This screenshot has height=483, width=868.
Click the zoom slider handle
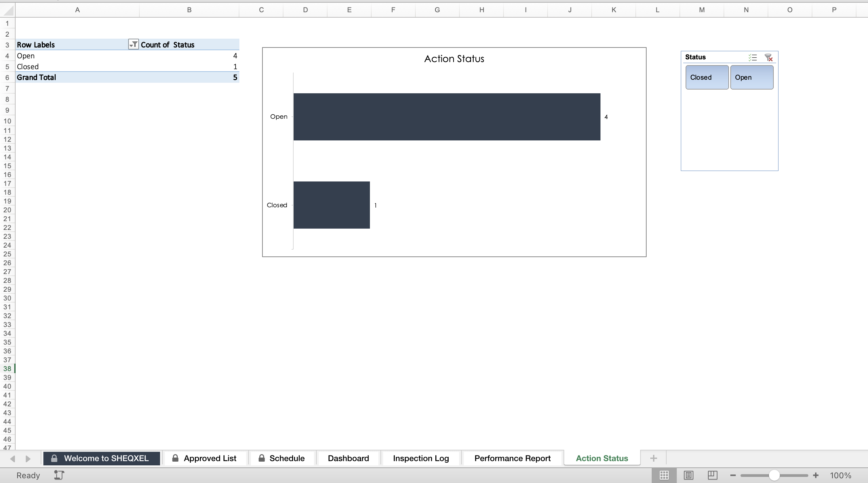coord(774,475)
